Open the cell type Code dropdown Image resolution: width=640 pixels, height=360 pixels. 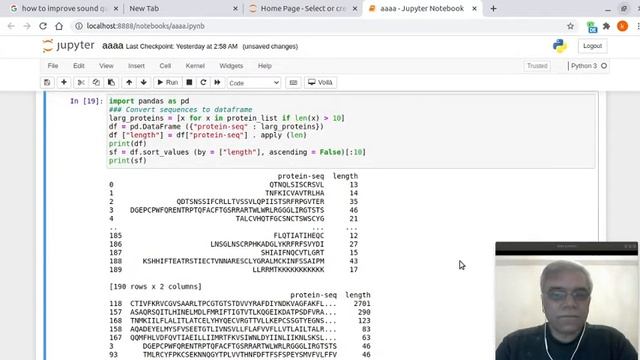[254, 83]
